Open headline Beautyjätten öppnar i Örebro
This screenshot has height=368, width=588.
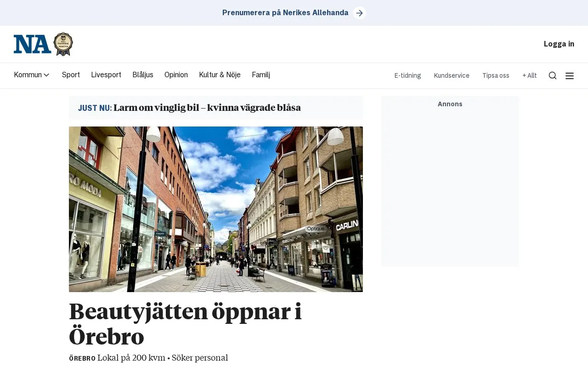185,324
